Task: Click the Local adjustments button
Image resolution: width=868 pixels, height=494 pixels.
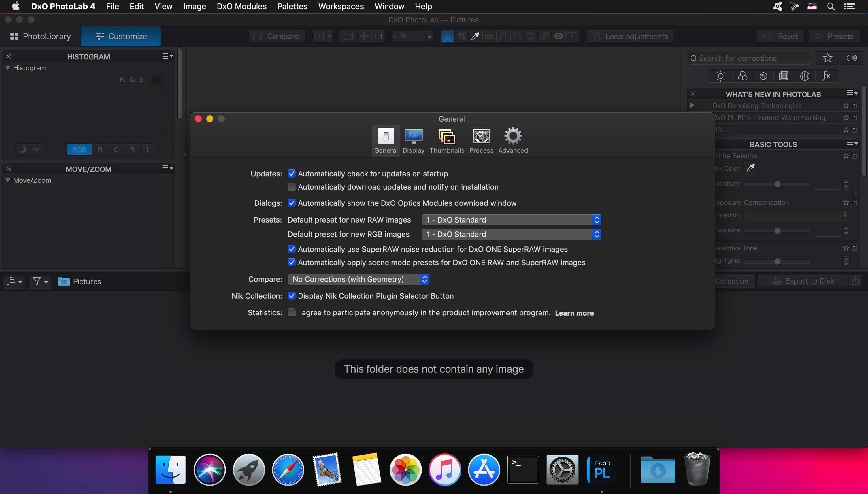Action: pos(630,36)
